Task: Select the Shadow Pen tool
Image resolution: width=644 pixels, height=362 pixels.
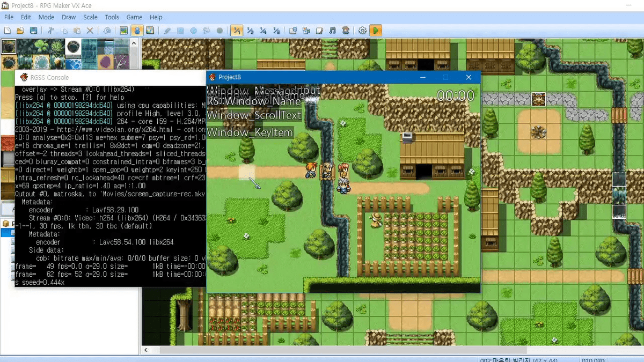Action: [219, 31]
